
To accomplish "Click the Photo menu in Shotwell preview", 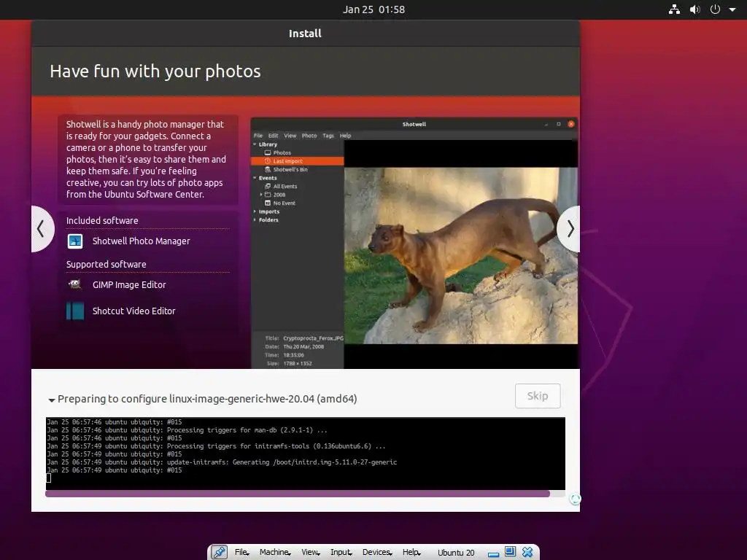I will coord(309,136).
